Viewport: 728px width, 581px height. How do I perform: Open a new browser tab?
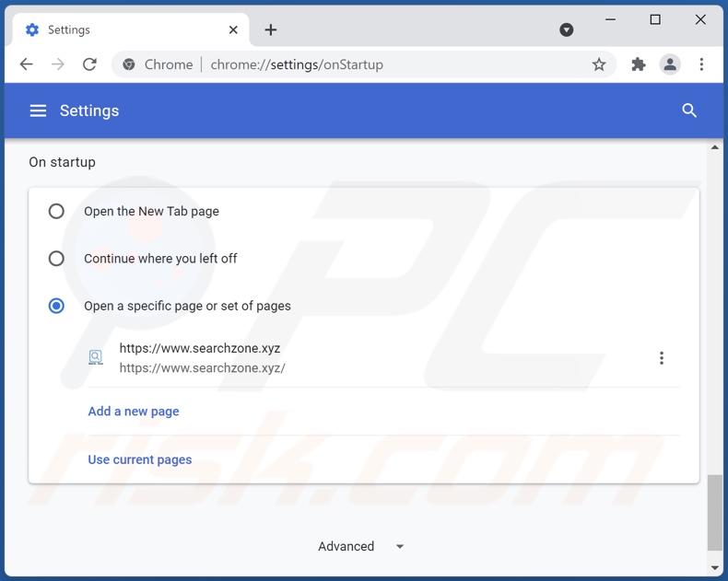(x=270, y=29)
